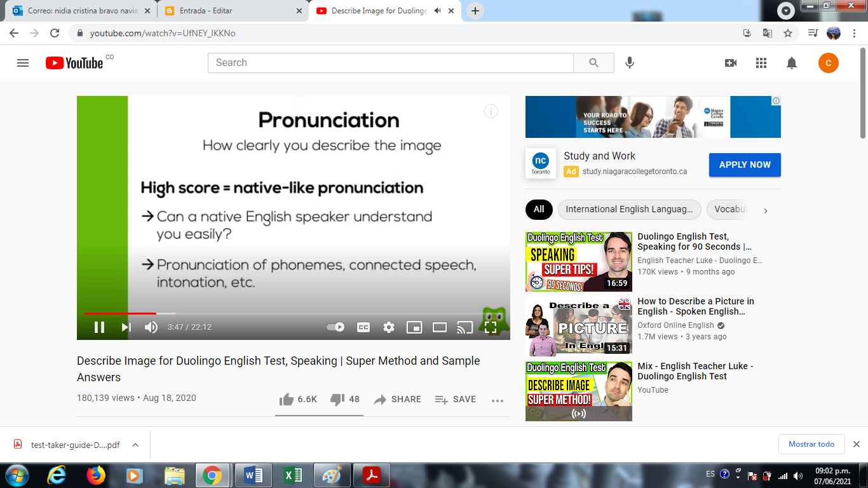Save the video to a playlist

point(456,400)
